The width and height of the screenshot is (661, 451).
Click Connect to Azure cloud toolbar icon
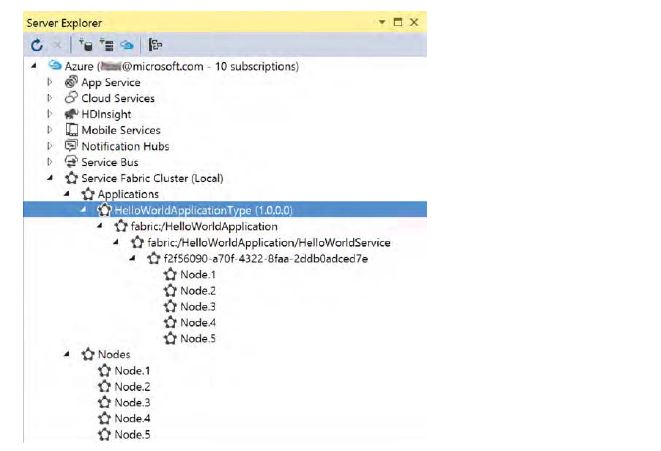127,45
